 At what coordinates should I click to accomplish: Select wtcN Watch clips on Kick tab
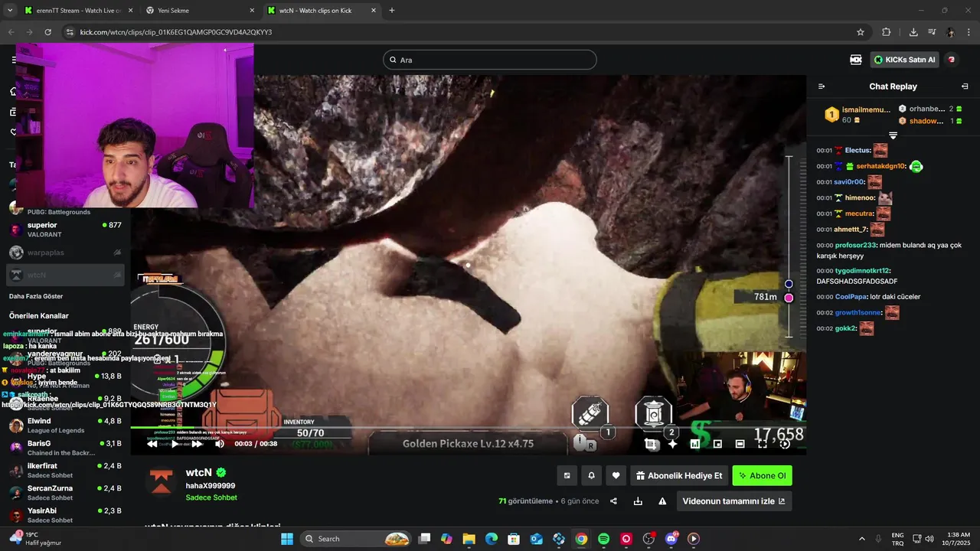click(322, 11)
